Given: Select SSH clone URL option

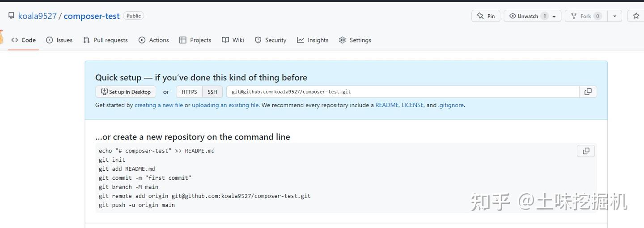Looking at the screenshot, I should pyautogui.click(x=212, y=92).
